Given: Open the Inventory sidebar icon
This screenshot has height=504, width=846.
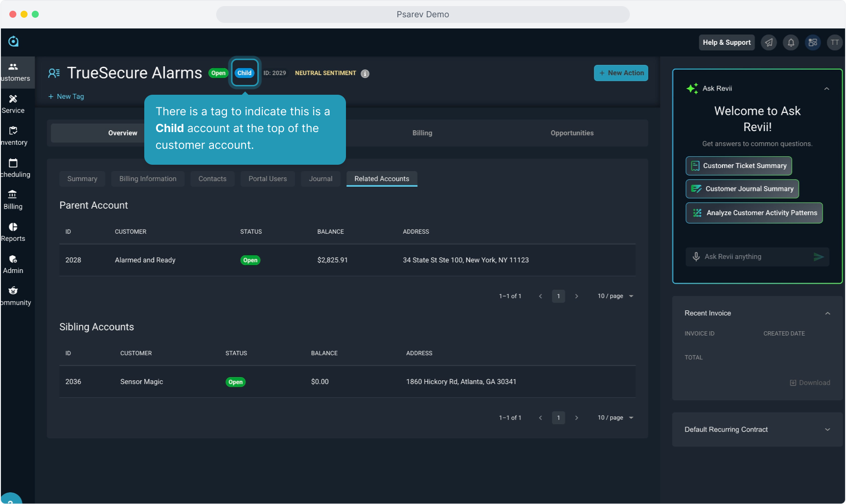Looking at the screenshot, I should point(13,135).
